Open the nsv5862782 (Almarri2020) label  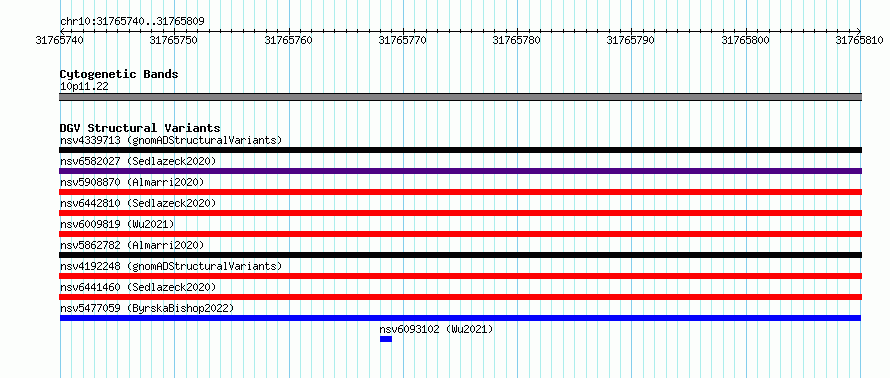132,245
